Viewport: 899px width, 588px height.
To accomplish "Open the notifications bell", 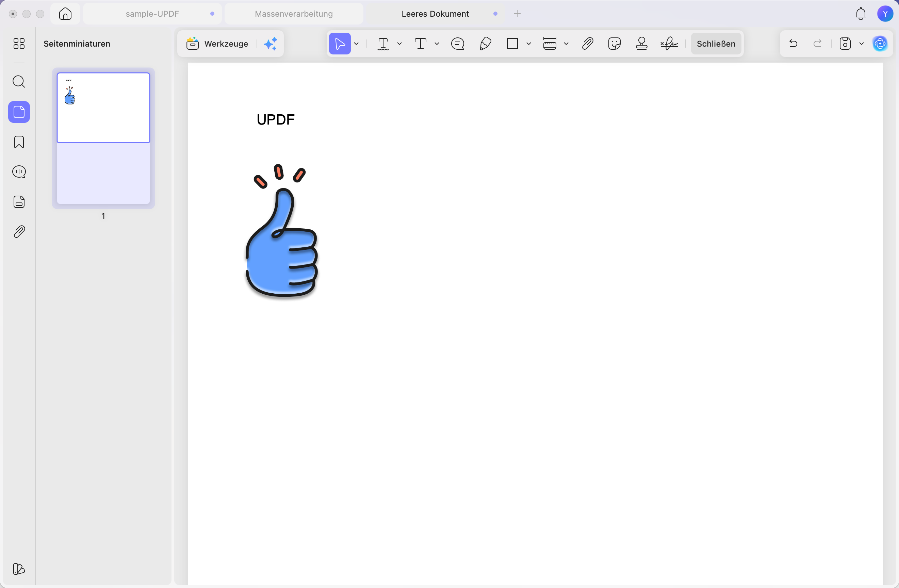I will coord(861,14).
